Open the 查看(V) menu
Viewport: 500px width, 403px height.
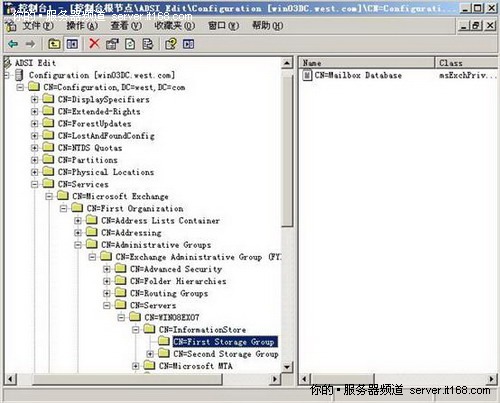126,26
